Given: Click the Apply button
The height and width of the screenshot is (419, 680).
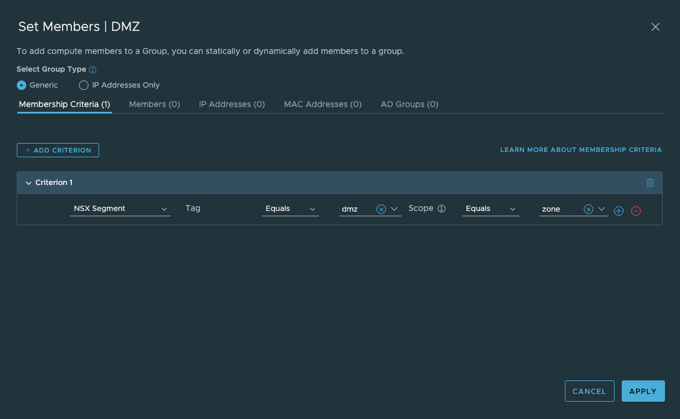Looking at the screenshot, I should point(643,391).
